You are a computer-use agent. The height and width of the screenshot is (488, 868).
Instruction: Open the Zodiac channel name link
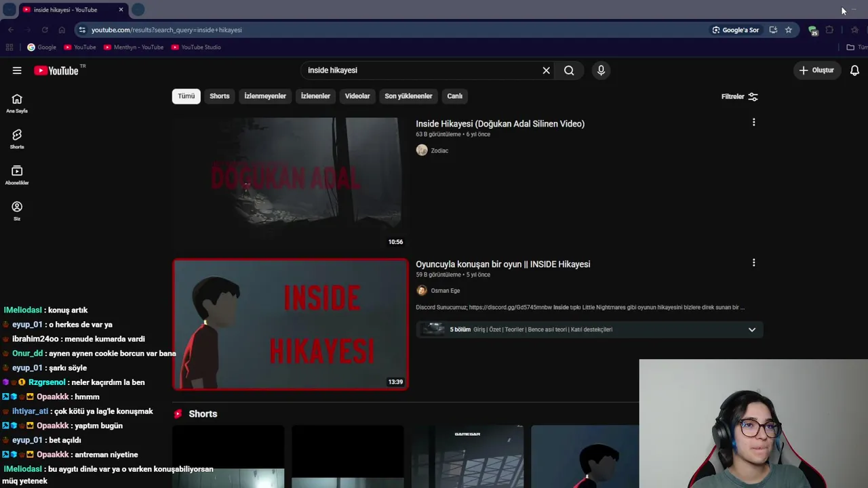[439, 150]
